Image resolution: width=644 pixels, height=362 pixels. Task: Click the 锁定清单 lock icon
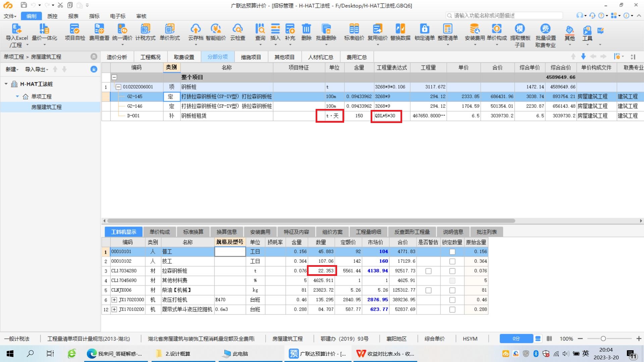[424, 29]
